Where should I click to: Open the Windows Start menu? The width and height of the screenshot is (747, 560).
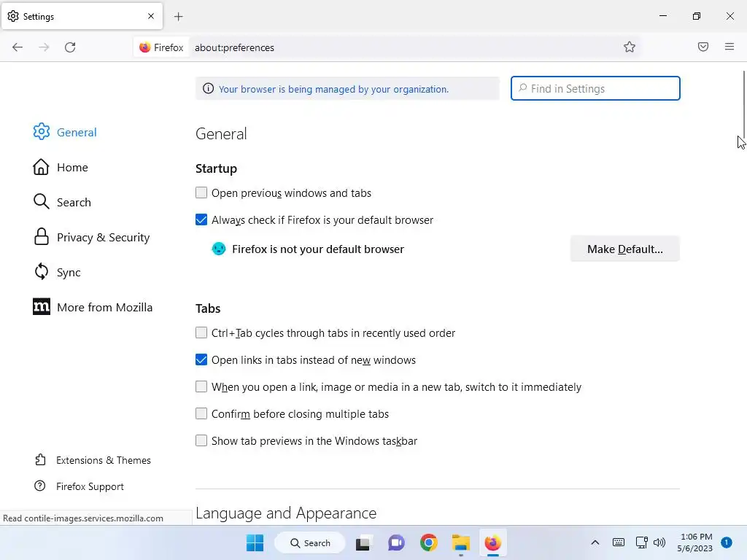255,542
